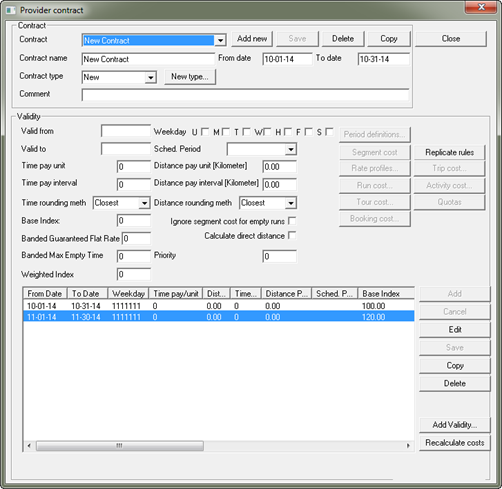The width and height of the screenshot is (502, 489).
Task: Click the contract Copy button at top
Action: coord(389,39)
